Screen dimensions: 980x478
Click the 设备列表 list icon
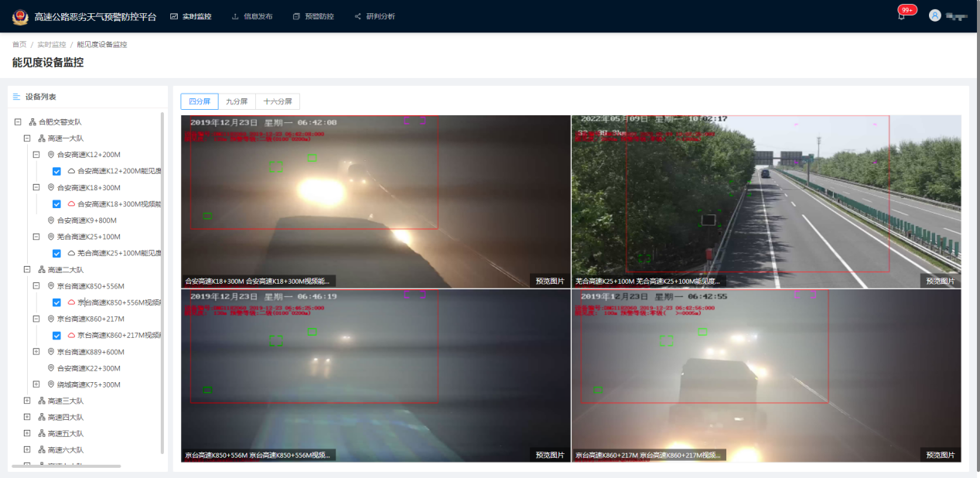[x=16, y=97]
